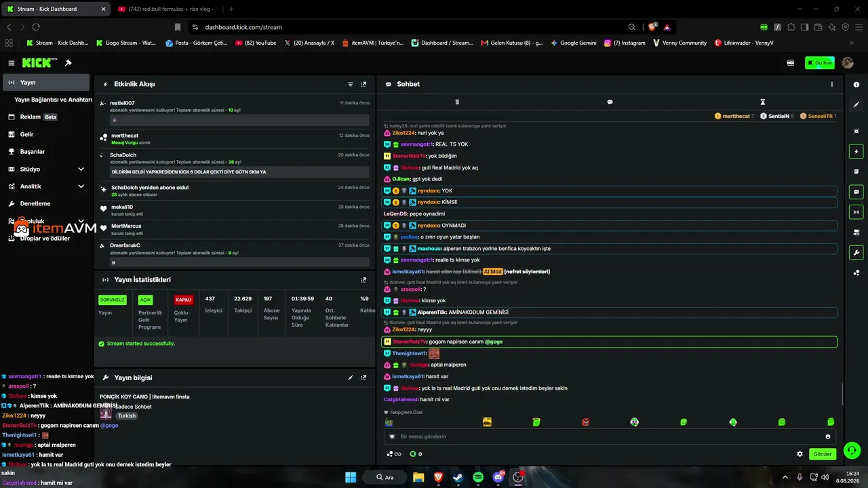Open the Sohbet three-dot options menu
Viewport: 868px width, 488px height.
(x=832, y=85)
